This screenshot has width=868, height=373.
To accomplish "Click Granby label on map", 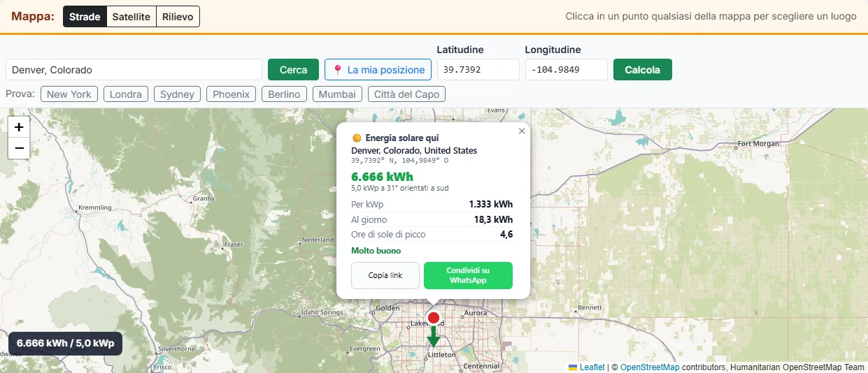I will tap(204, 198).
